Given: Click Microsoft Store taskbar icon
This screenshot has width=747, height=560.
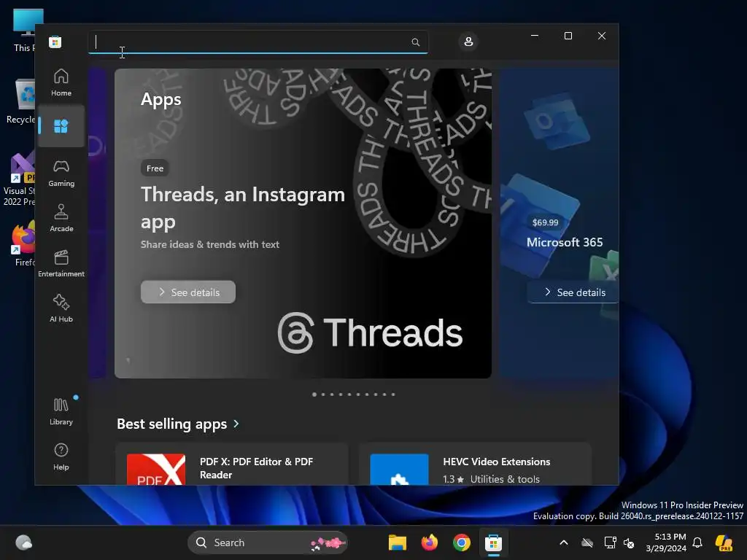Looking at the screenshot, I should tap(494, 542).
